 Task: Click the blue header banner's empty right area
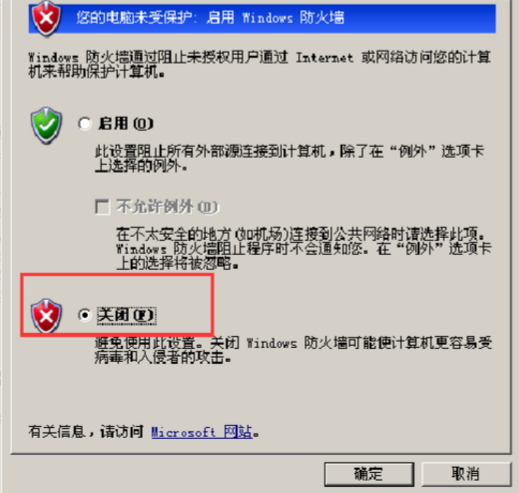pos(420,18)
